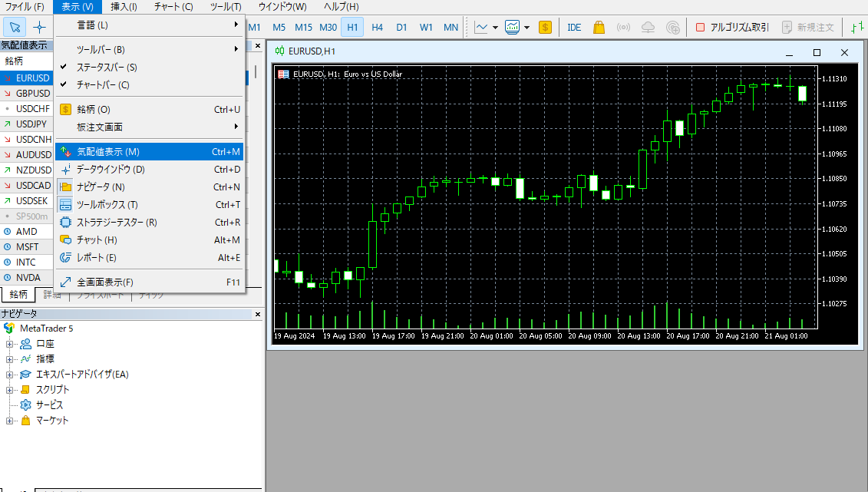Screen dimensions: 868x492
Task: Open chart type dropdown arrow in toolbar
Action: pyautogui.click(x=495, y=28)
